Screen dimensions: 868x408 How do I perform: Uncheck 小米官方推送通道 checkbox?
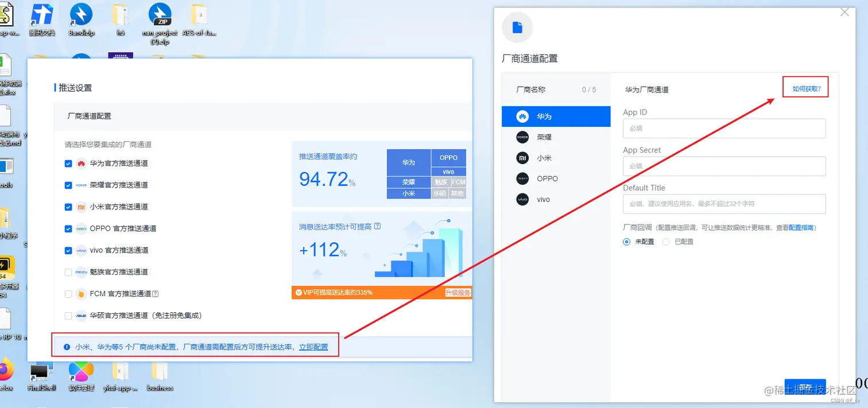(68, 207)
